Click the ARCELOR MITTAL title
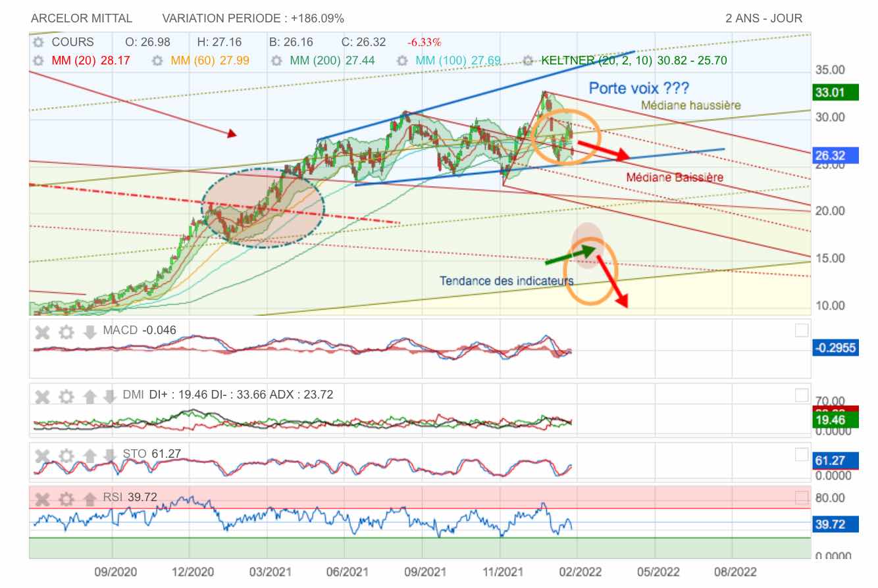This screenshot has height=588, width=878. [82, 18]
